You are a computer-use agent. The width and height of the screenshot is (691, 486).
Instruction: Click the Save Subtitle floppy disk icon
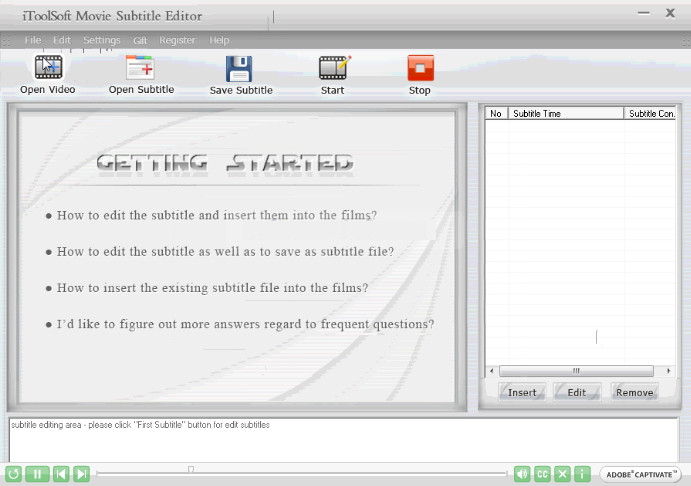click(239, 68)
